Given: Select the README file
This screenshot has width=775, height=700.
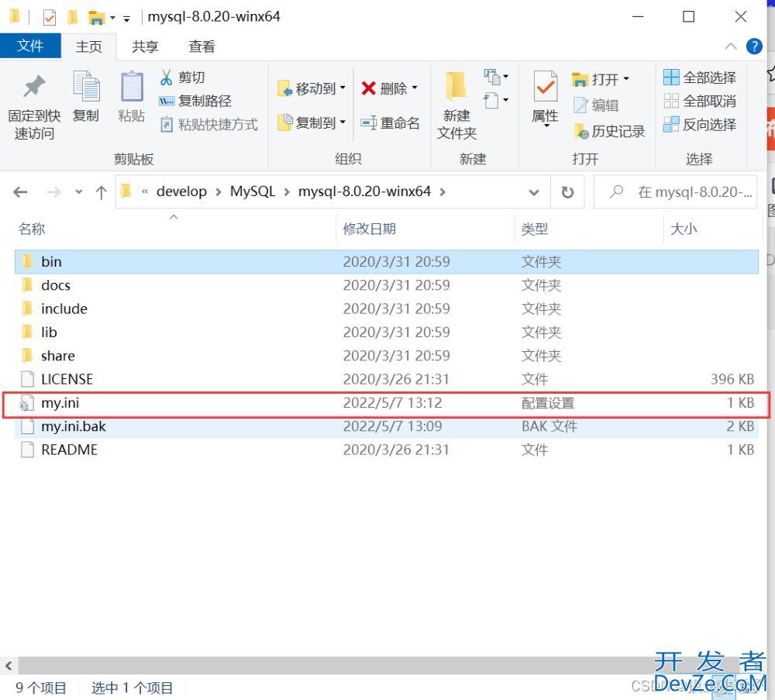Looking at the screenshot, I should point(387,450).
